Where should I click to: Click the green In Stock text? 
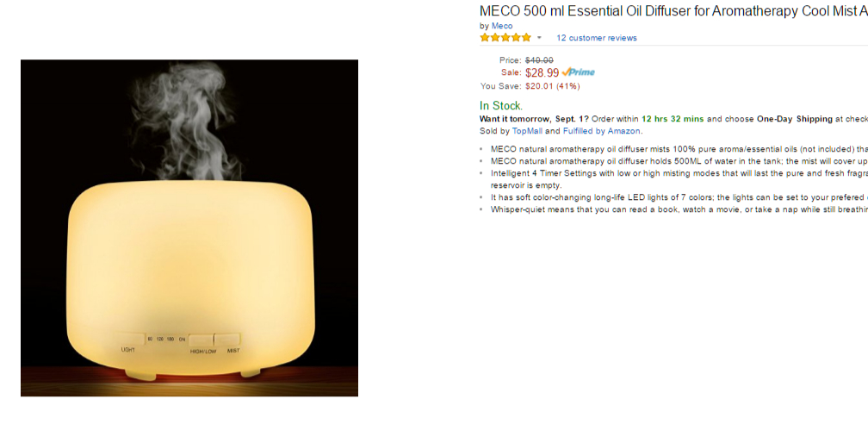click(x=501, y=106)
